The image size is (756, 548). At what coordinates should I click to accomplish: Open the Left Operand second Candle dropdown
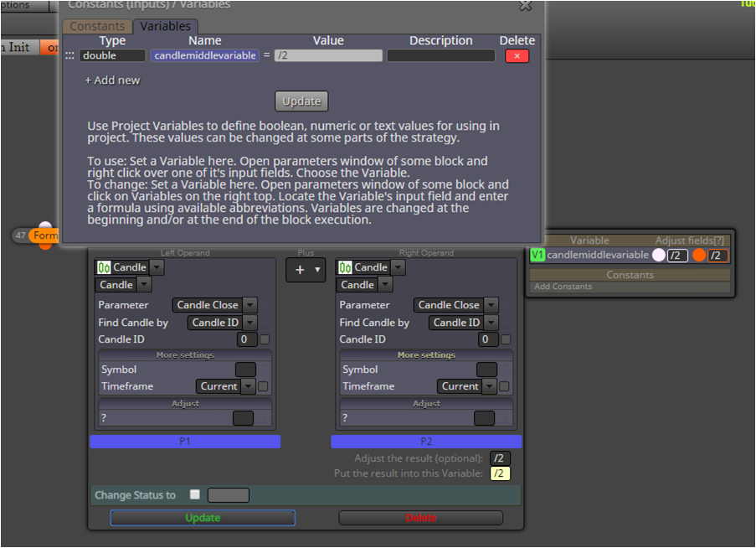[144, 285]
